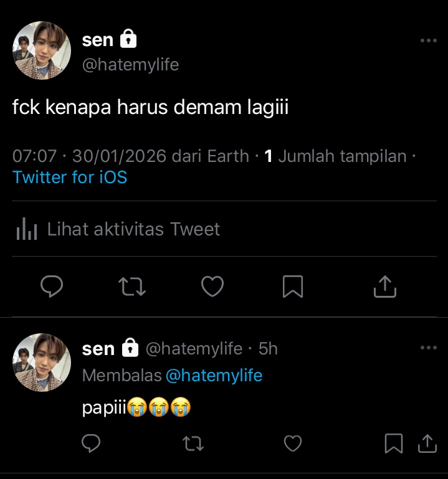Retweet the main tweet
Screen dimensions: 448x479
[132, 287]
